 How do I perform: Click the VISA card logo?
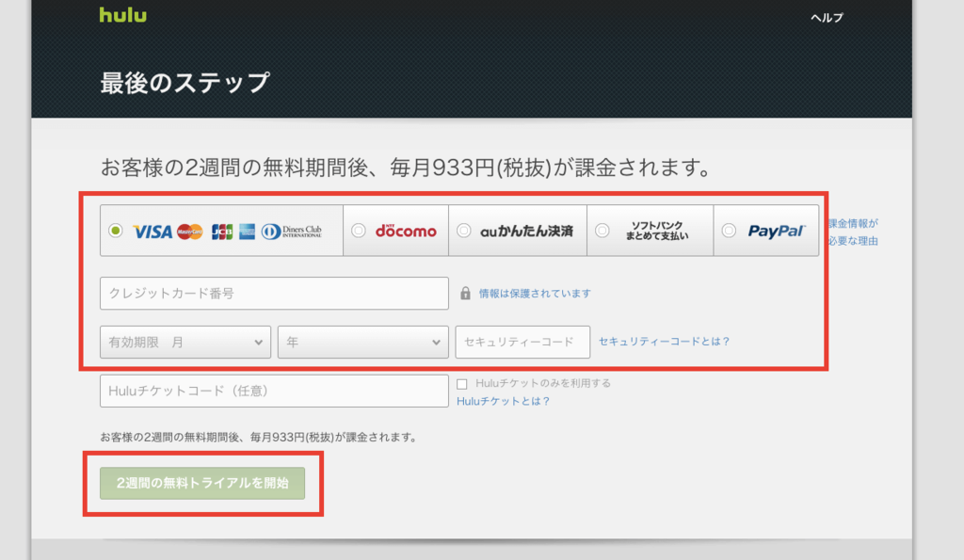point(153,232)
